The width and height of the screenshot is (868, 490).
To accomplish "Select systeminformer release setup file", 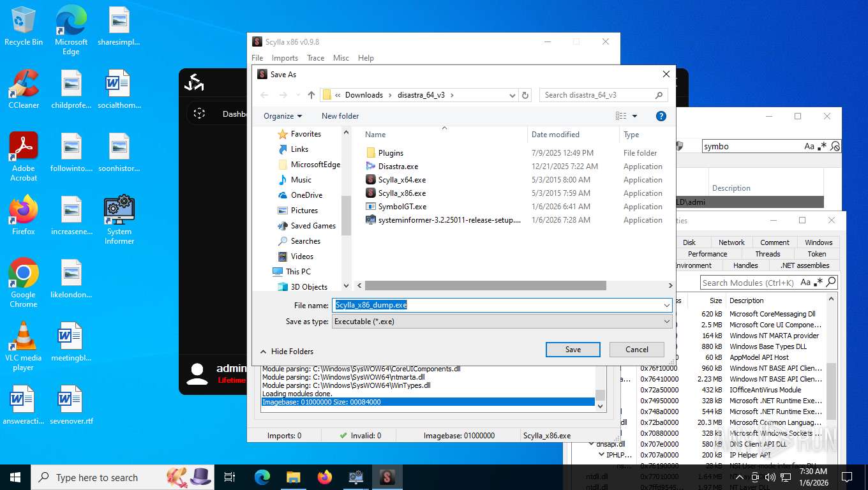I will point(449,220).
